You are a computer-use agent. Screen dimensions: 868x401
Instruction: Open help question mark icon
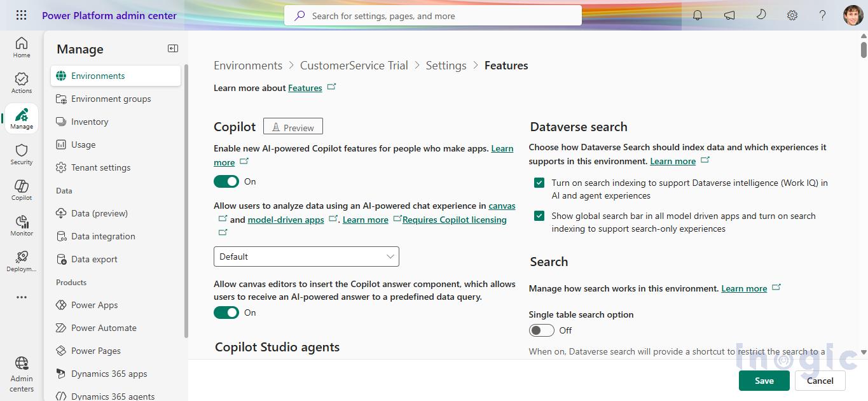pyautogui.click(x=823, y=15)
